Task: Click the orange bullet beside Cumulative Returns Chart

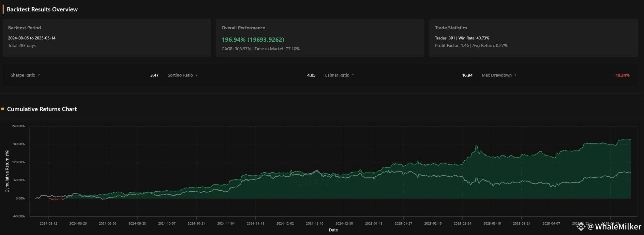Action: coord(3,109)
